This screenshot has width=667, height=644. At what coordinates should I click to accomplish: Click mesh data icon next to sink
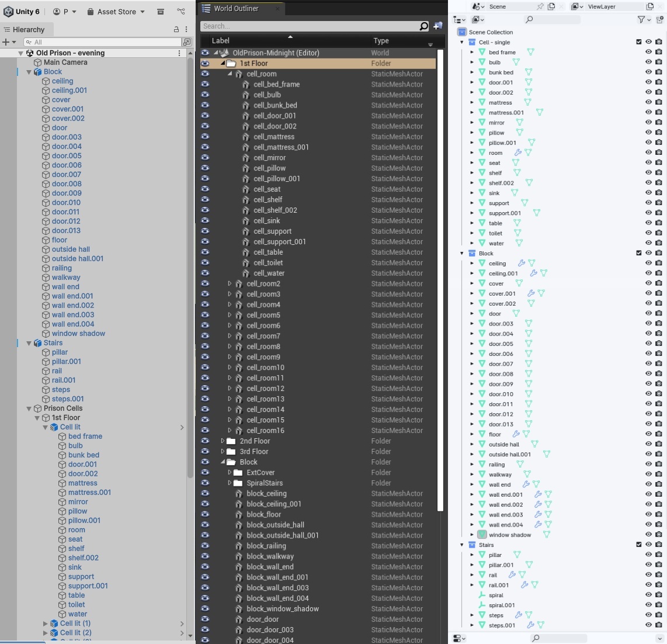pos(515,193)
